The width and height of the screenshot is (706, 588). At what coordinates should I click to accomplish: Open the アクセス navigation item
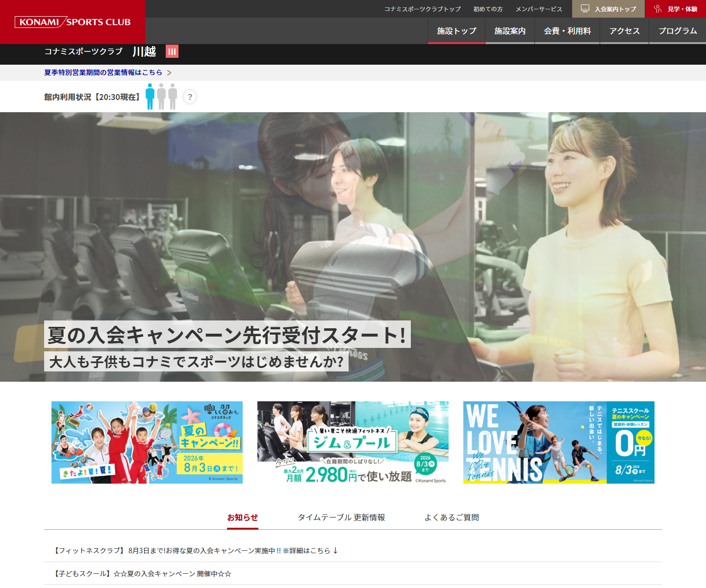(625, 31)
